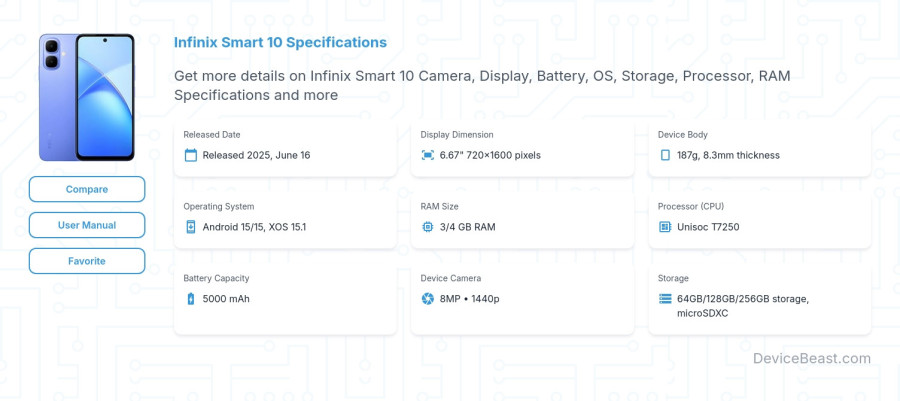Click the 'Device Body' label

[x=682, y=135]
